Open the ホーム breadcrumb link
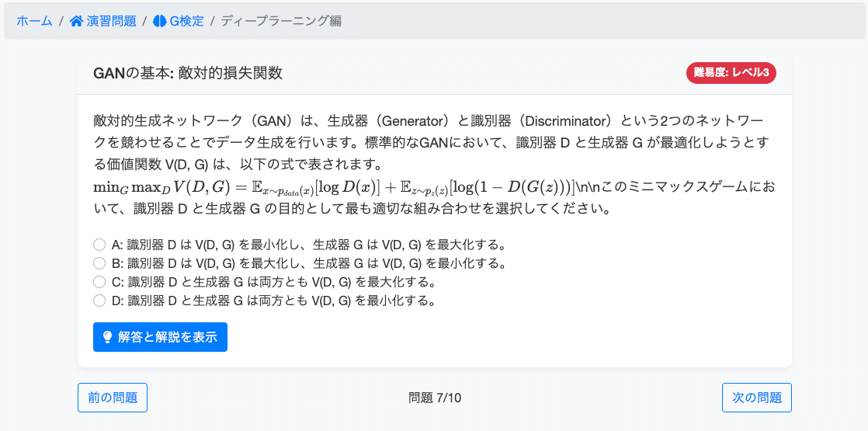 click(34, 21)
